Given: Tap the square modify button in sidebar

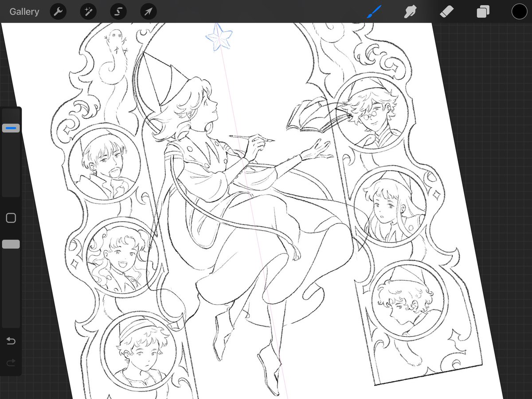Looking at the screenshot, I should tap(11, 218).
